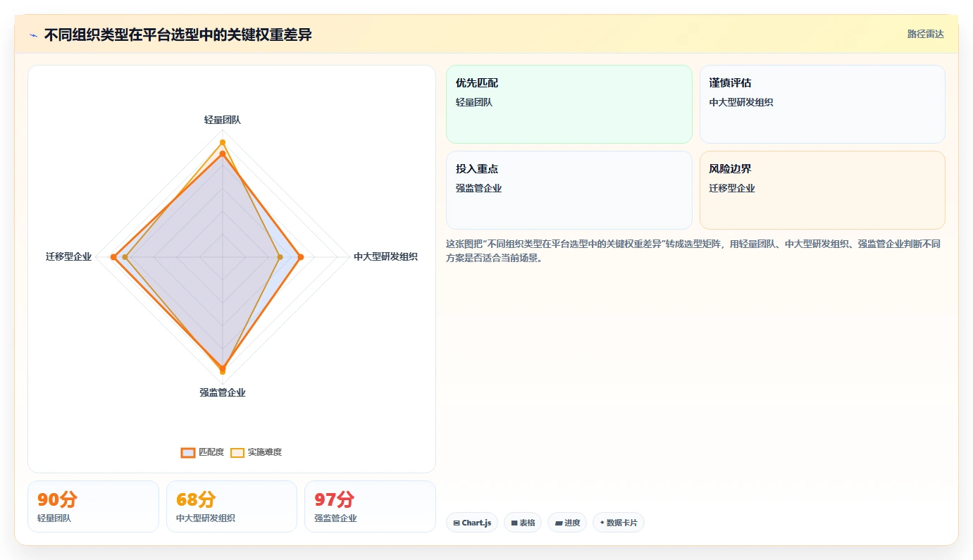Image resolution: width=973 pixels, height=560 pixels.
Task: Click the 数据卡片 tag icon
Action: pyautogui.click(x=602, y=523)
